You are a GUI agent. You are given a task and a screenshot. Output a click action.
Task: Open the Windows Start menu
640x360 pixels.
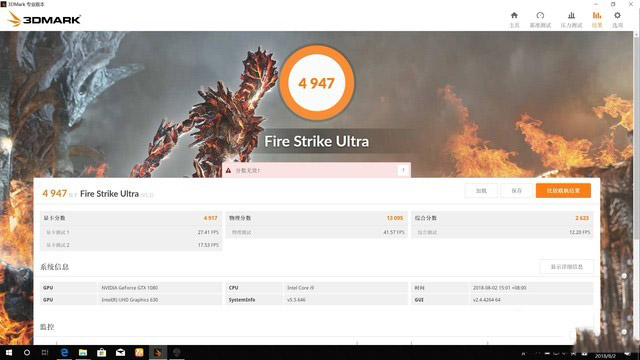[x=9, y=352]
